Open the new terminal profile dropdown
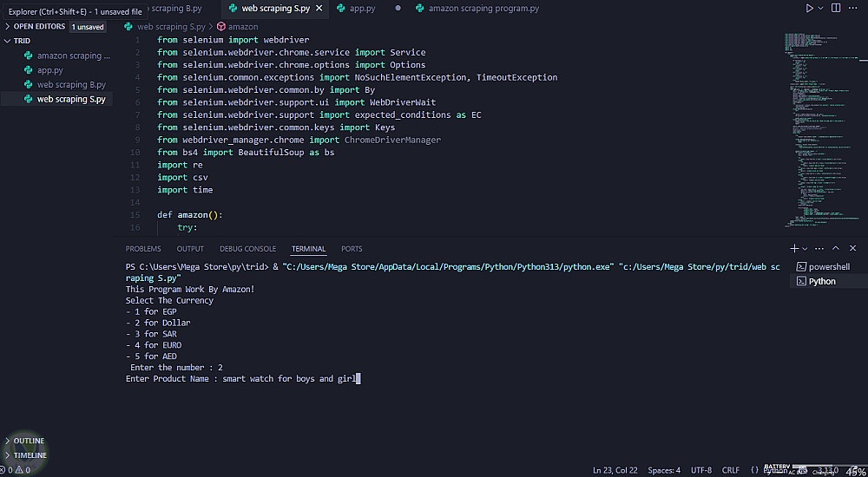The width and height of the screenshot is (868, 477). coord(805,249)
